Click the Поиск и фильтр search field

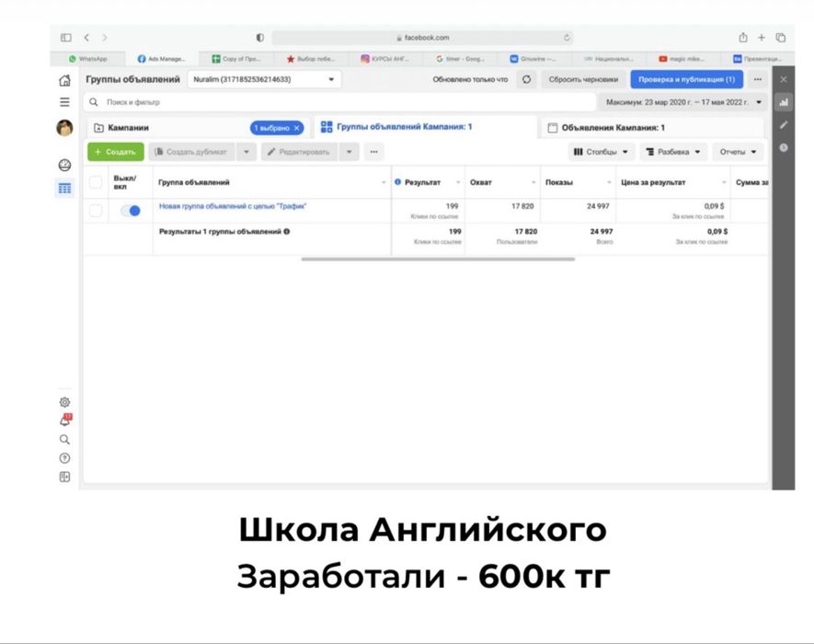(339, 102)
